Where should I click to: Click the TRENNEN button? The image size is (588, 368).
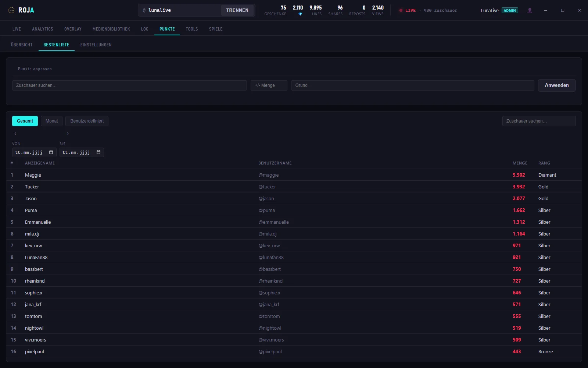click(x=237, y=10)
